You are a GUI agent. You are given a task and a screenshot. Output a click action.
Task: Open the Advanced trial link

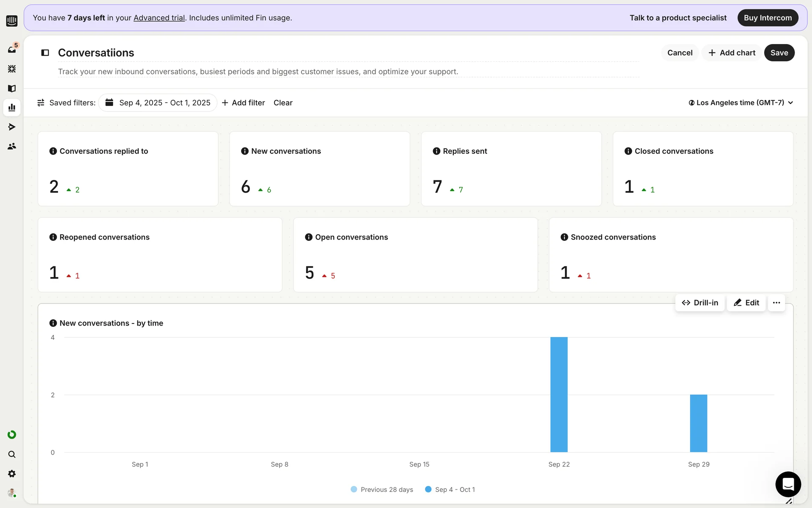click(x=159, y=18)
